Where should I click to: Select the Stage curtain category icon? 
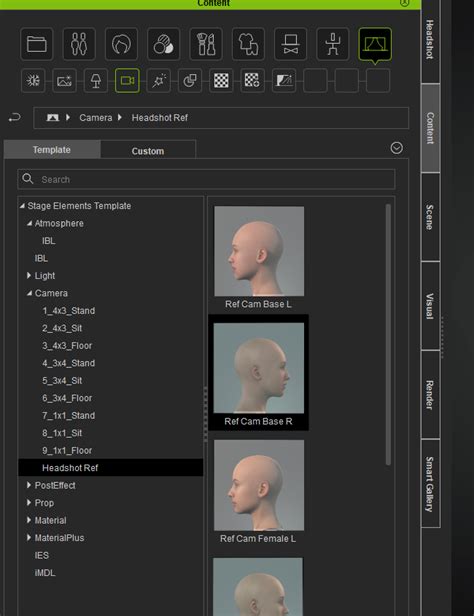pos(375,44)
